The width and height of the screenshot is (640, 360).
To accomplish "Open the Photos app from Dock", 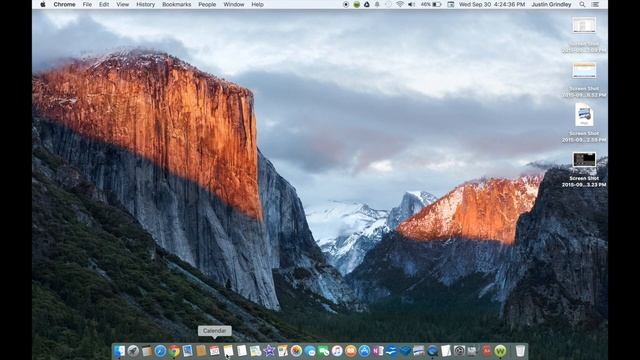I will tap(296, 351).
